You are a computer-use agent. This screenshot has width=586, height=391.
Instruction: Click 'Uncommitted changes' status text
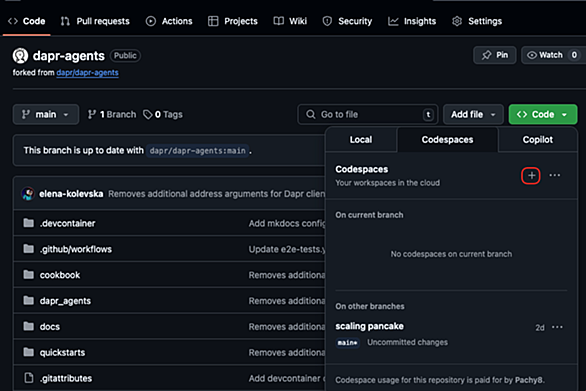(x=407, y=342)
